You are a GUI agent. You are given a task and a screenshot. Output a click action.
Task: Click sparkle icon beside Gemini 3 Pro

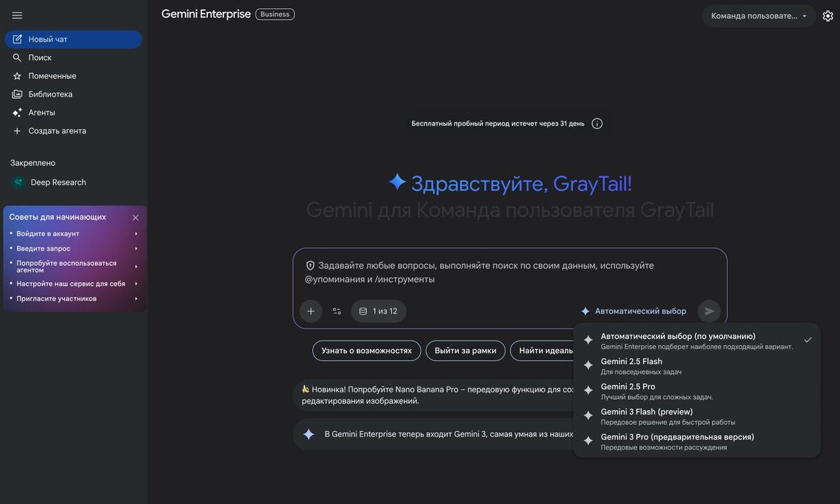[588, 441]
